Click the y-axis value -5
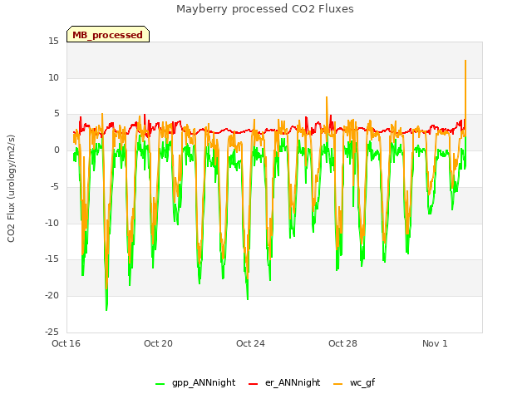The width and height of the screenshot is (532, 399). click(x=55, y=186)
